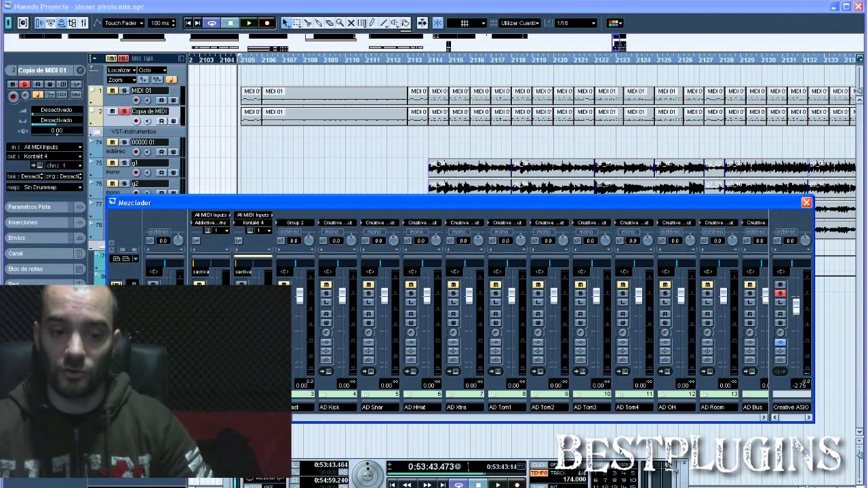Enable Write automation on AD Tom2 channel

tap(538, 323)
